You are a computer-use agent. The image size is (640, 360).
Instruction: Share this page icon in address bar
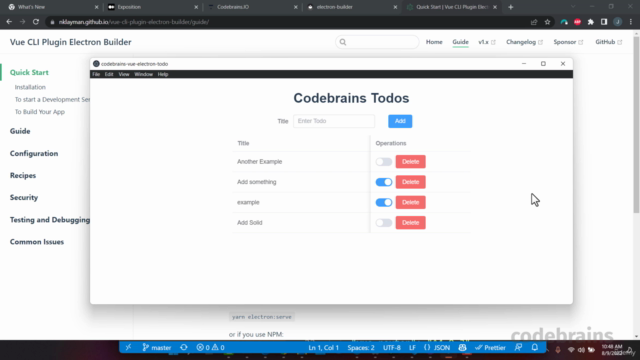pos(534,22)
